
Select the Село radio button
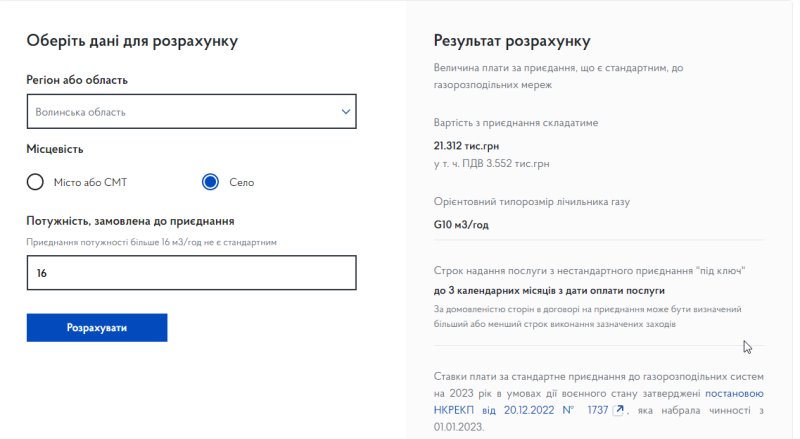coord(210,182)
